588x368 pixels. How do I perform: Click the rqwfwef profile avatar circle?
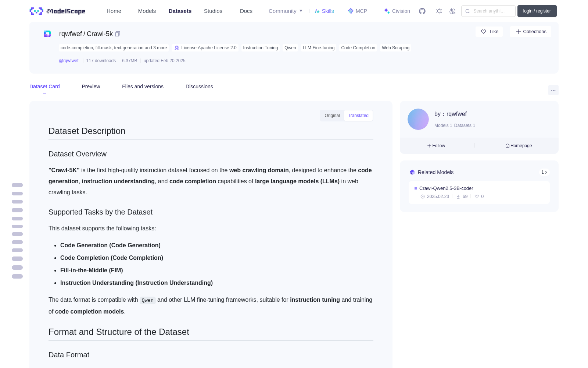click(418, 119)
